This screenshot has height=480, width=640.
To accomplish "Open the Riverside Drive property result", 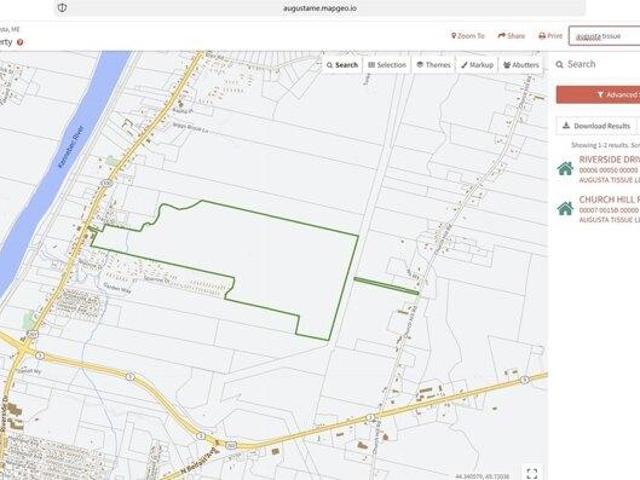I will click(x=609, y=159).
